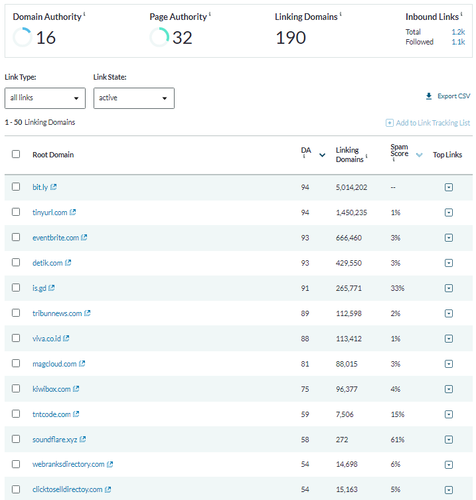The width and height of the screenshot is (476, 500).
Task: Click the Top Links column header
Action: coord(447,155)
